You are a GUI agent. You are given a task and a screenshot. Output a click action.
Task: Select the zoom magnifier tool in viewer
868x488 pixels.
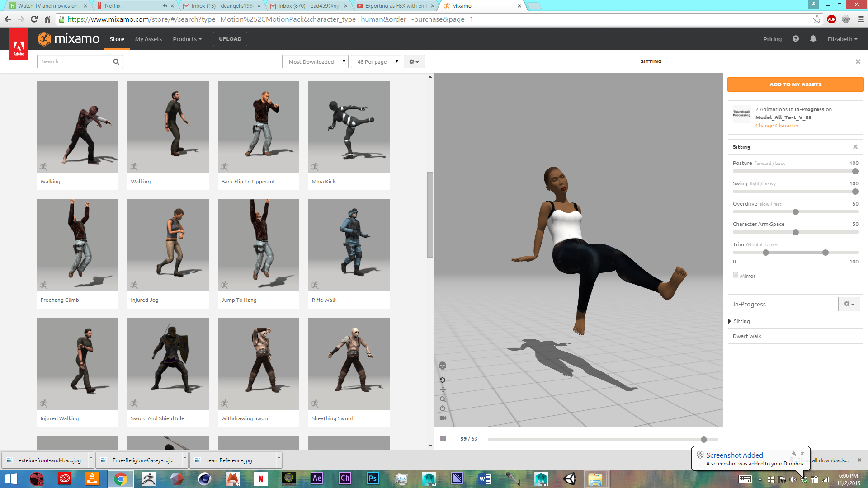443,399
